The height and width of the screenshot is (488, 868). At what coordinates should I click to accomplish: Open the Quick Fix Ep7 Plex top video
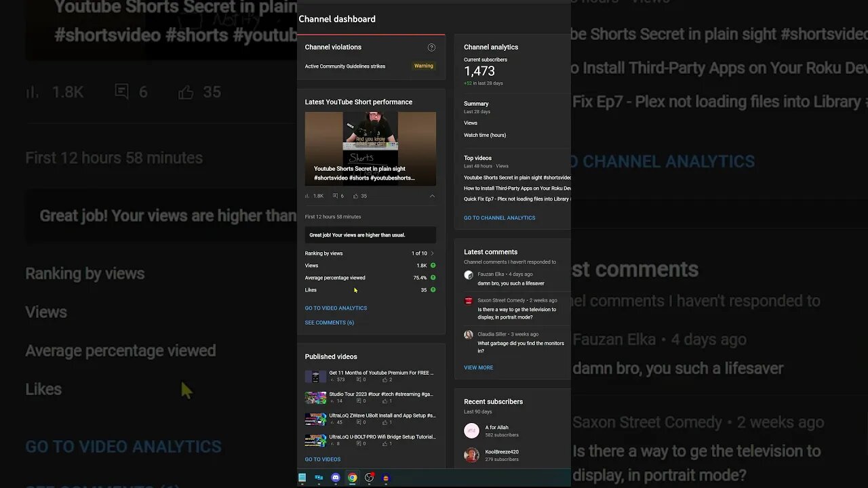pyautogui.click(x=517, y=199)
